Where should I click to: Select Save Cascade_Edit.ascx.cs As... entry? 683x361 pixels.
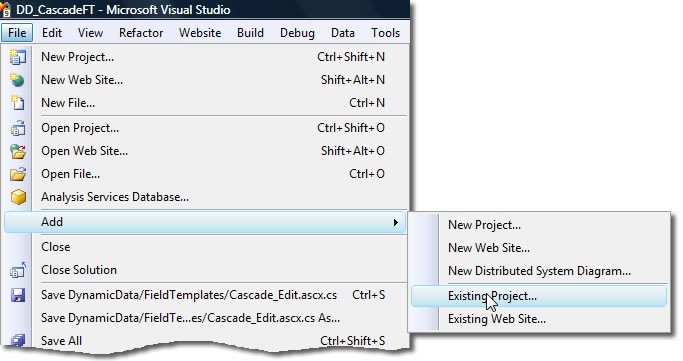(205, 318)
